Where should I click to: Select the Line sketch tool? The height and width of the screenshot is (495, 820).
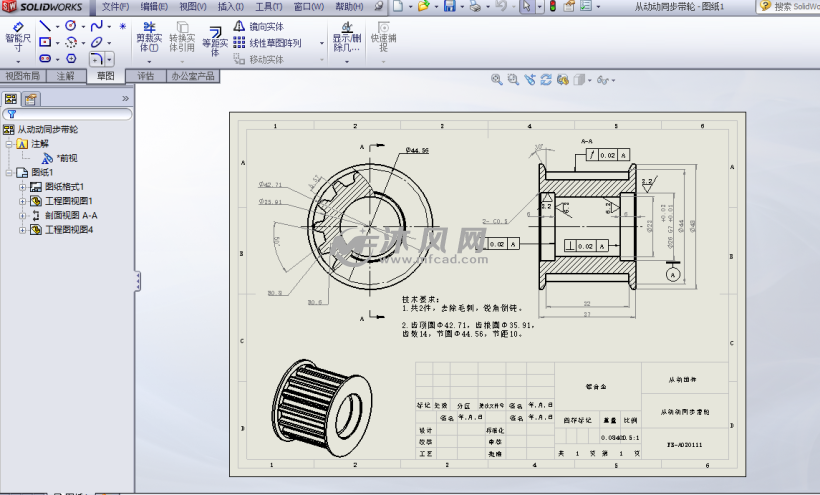[x=45, y=26]
